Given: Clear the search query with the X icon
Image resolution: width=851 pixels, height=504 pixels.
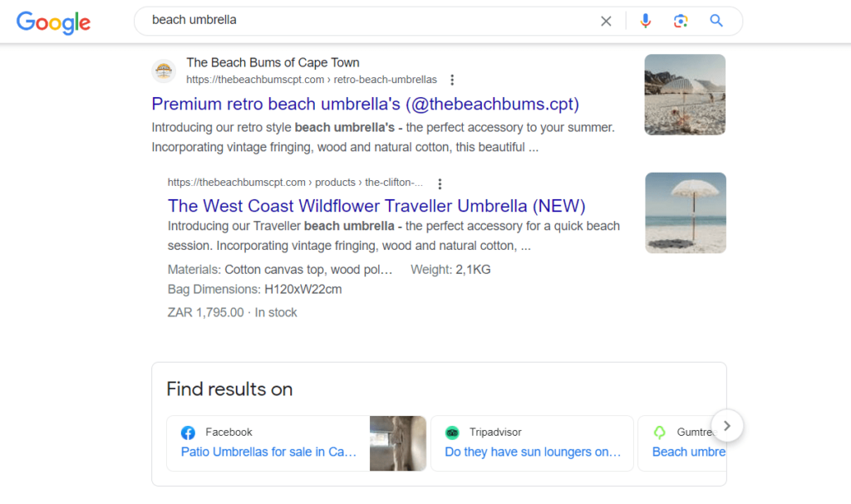Looking at the screenshot, I should tap(606, 21).
